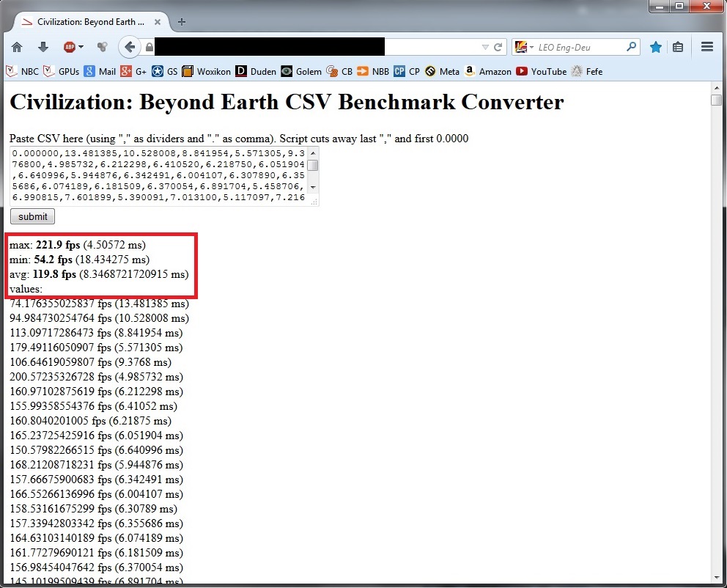
Task: Open the Firefox hamburger menu
Action: pyautogui.click(x=707, y=47)
